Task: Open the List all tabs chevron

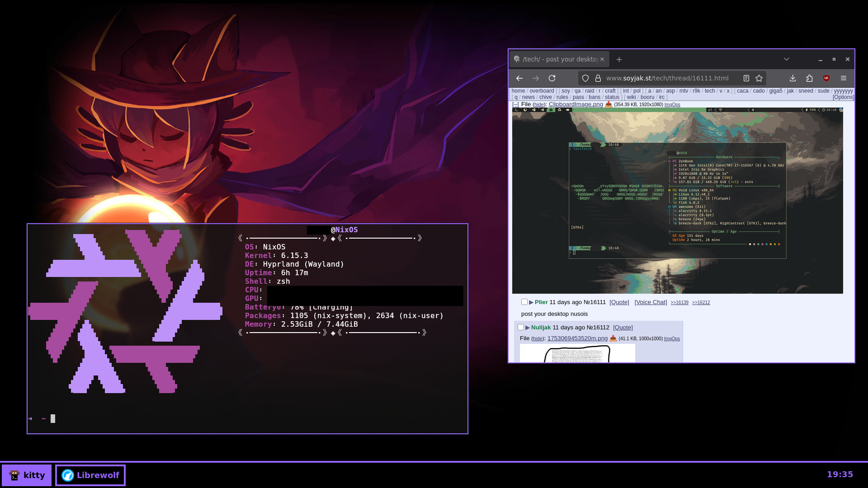Action: pos(787,59)
